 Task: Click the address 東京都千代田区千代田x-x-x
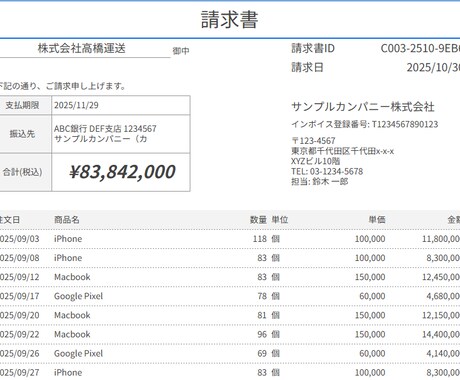343,151
